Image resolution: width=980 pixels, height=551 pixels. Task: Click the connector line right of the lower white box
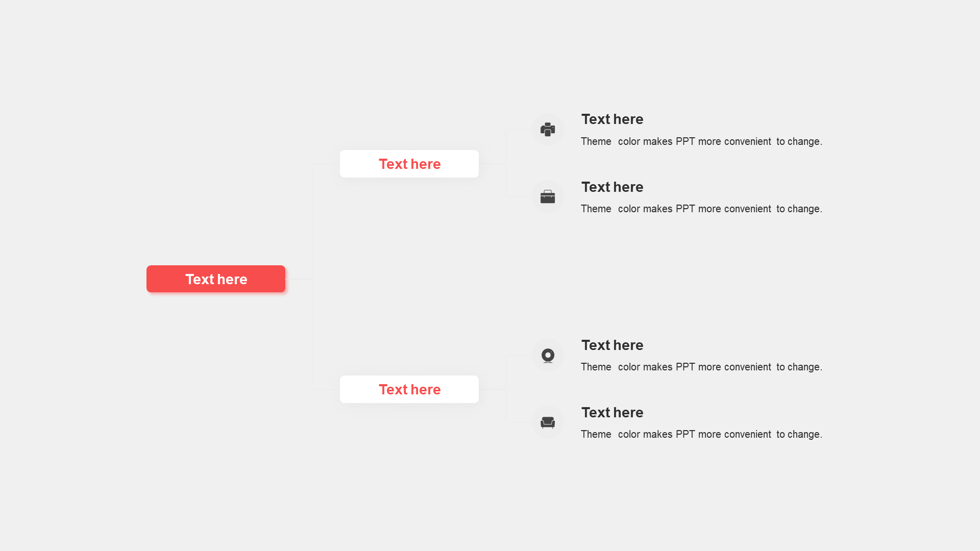pos(493,389)
